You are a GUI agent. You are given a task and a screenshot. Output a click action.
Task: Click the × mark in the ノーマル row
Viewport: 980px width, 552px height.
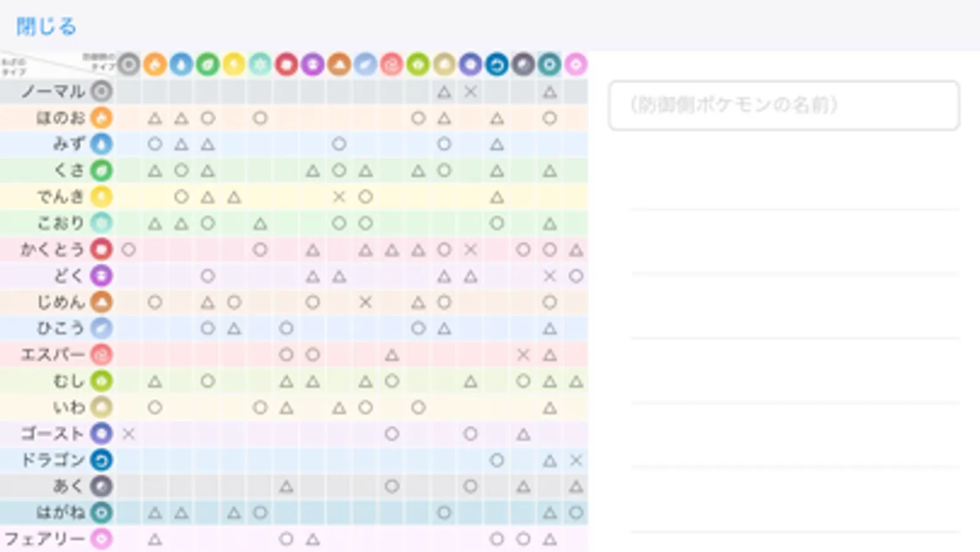[x=471, y=92]
